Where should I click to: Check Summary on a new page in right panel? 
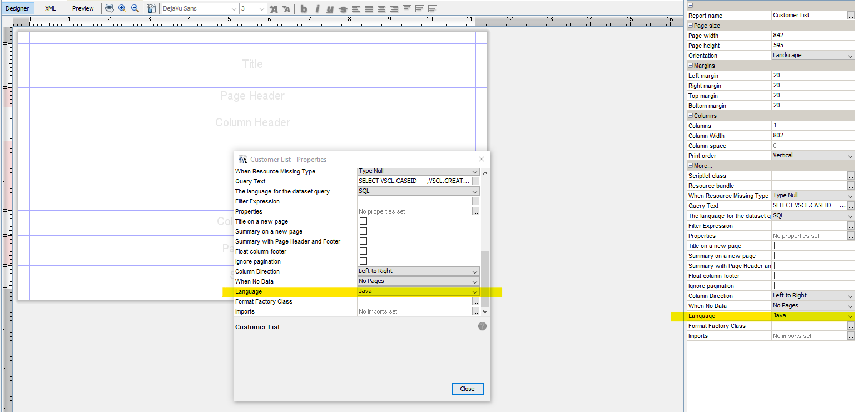778,256
